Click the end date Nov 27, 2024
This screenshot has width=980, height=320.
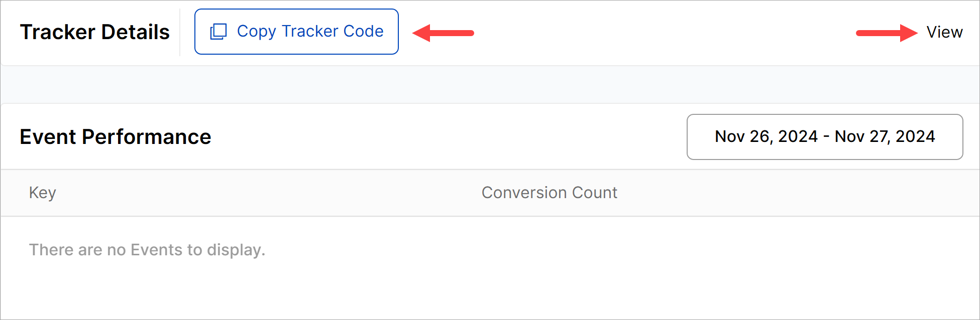(x=885, y=136)
